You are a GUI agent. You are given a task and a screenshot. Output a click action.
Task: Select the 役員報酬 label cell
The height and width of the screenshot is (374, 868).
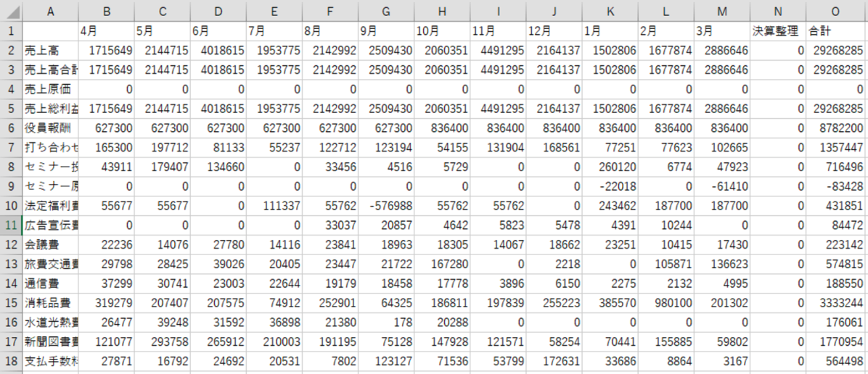click(x=50, y=128)
